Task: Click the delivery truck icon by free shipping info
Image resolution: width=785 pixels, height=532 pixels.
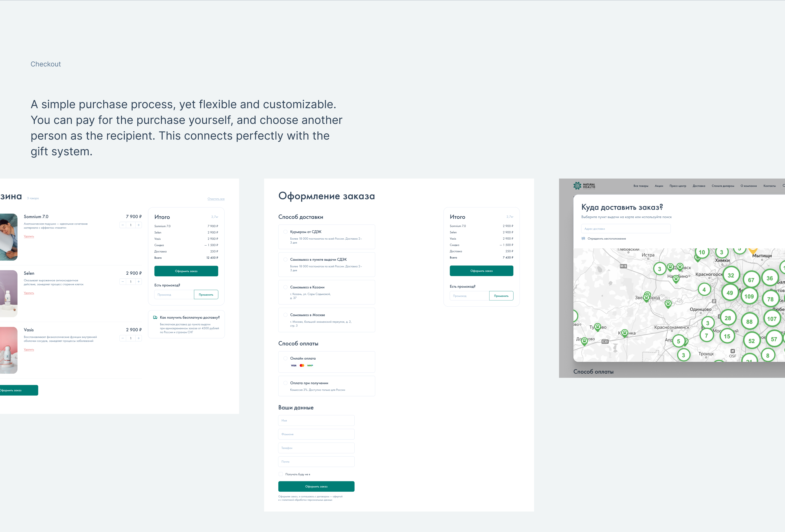Action: tap(155, 318)
